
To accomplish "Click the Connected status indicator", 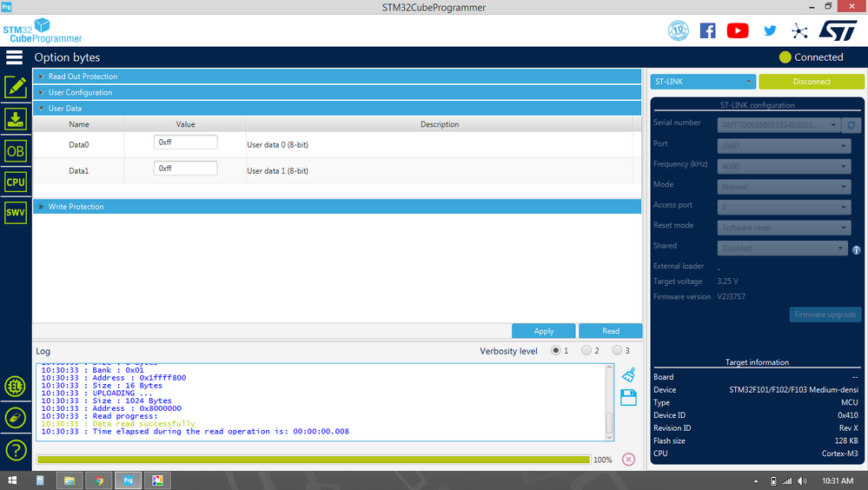I will click(811, 57).
